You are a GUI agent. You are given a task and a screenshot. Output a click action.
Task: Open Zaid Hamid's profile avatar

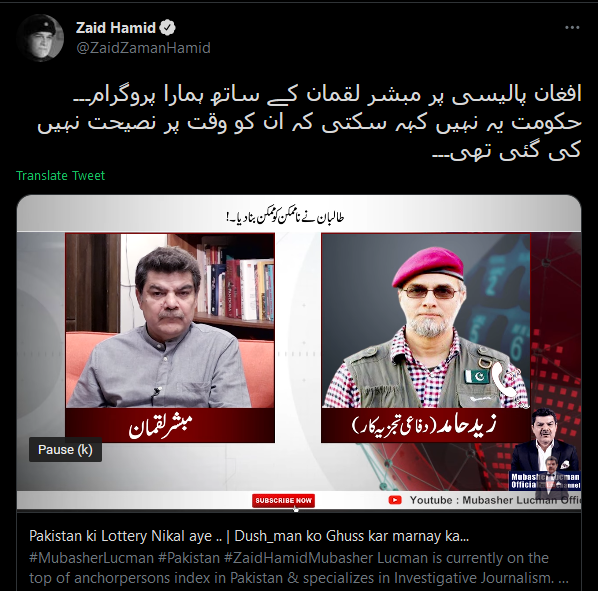(x=40, y=38)
